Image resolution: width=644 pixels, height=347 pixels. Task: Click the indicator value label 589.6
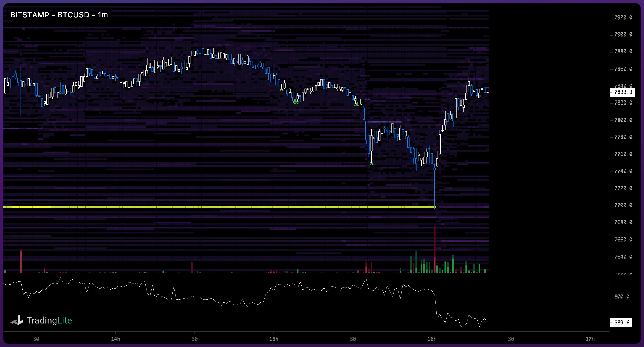(621, 323)
